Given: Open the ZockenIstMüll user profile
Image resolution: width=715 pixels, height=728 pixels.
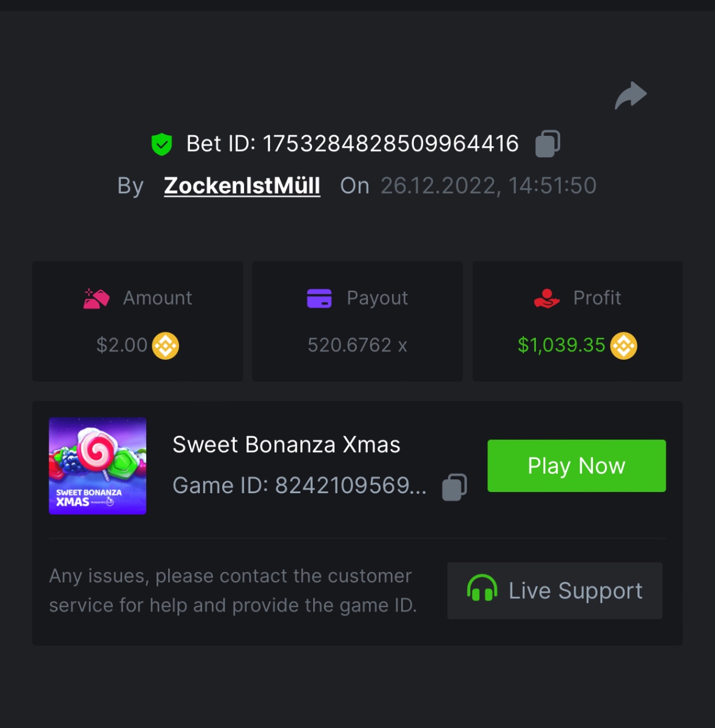Looking at the screenshot, I should pyautogui.click(x=242, y=186).
